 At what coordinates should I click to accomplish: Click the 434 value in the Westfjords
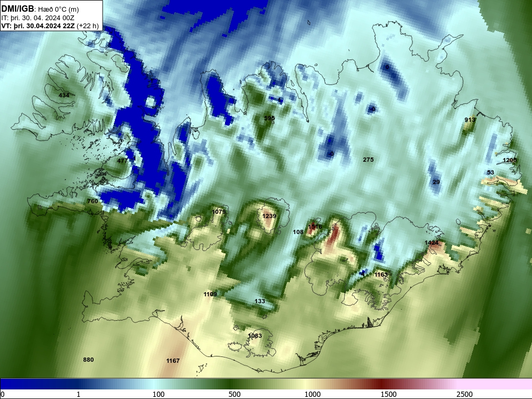(x=64, y=95)
